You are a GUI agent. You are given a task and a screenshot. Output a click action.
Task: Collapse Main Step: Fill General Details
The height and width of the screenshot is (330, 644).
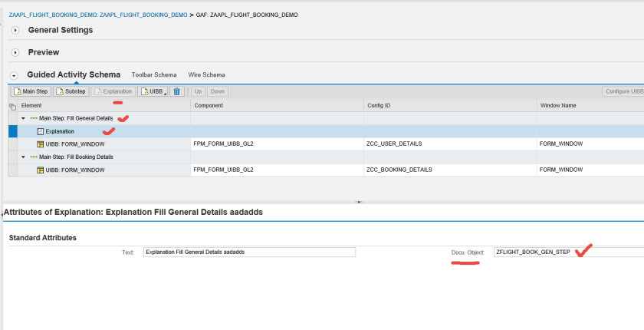point(24,118)
